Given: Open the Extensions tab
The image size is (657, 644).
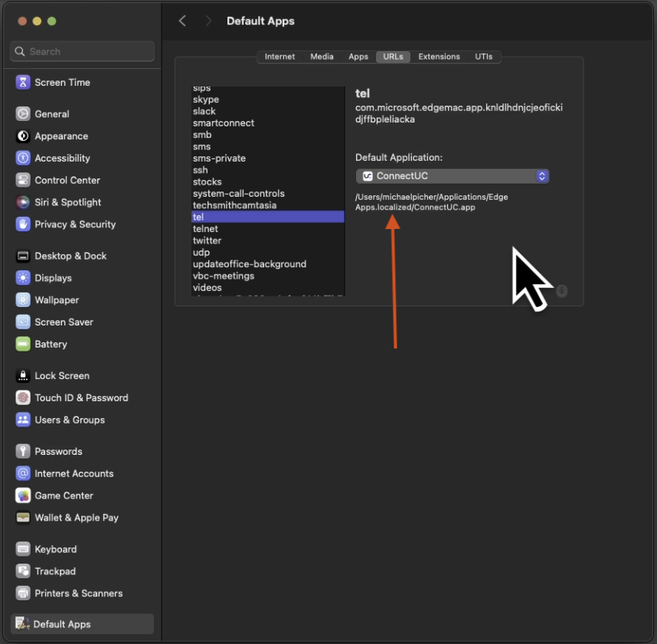Looking at the screenshot, I should (439, 57).
